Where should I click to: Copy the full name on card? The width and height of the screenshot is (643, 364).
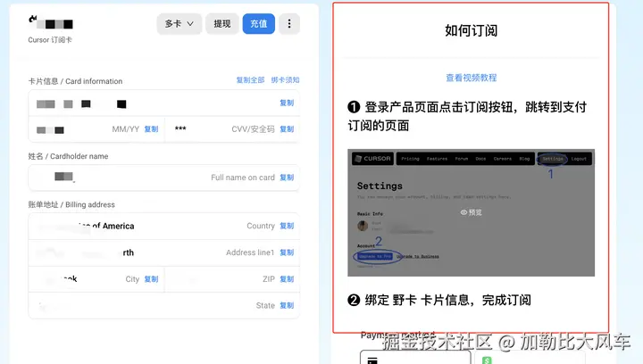[287, 178]
